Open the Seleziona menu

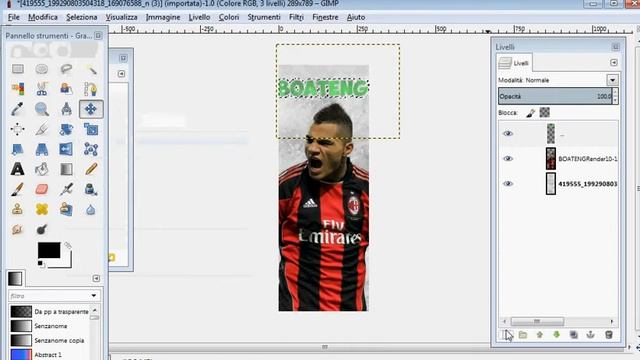[x=82, y=17]
